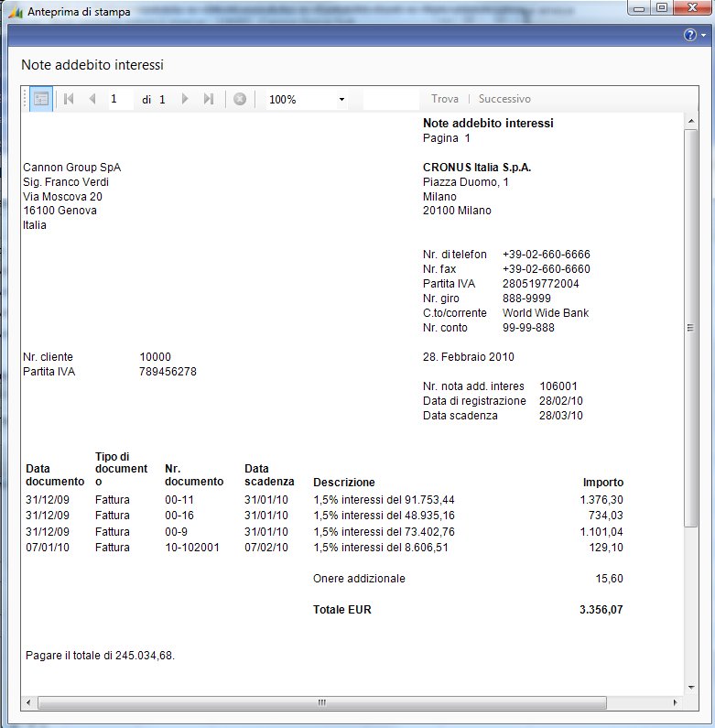The height and width of the screenshot is (728, 715).
Task: Click the customer number 10000
Action: tap(155, 357)
